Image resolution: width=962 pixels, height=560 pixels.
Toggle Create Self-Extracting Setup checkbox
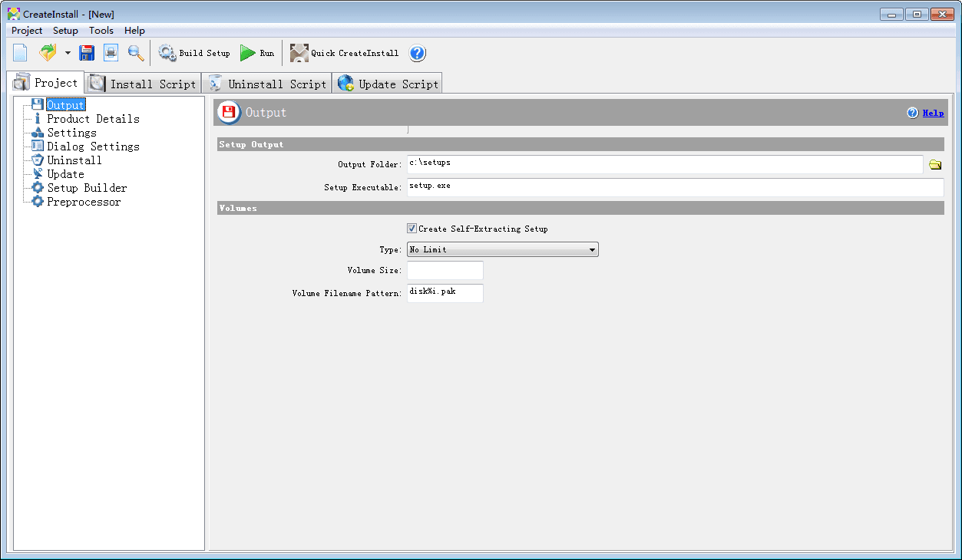(x=412, y=229)
